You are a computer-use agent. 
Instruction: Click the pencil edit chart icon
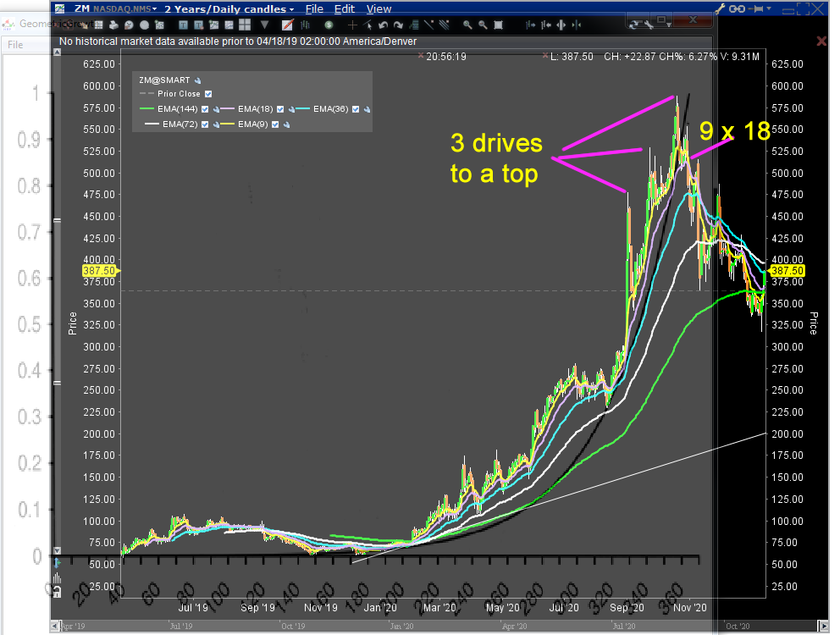tap(288, 25)
